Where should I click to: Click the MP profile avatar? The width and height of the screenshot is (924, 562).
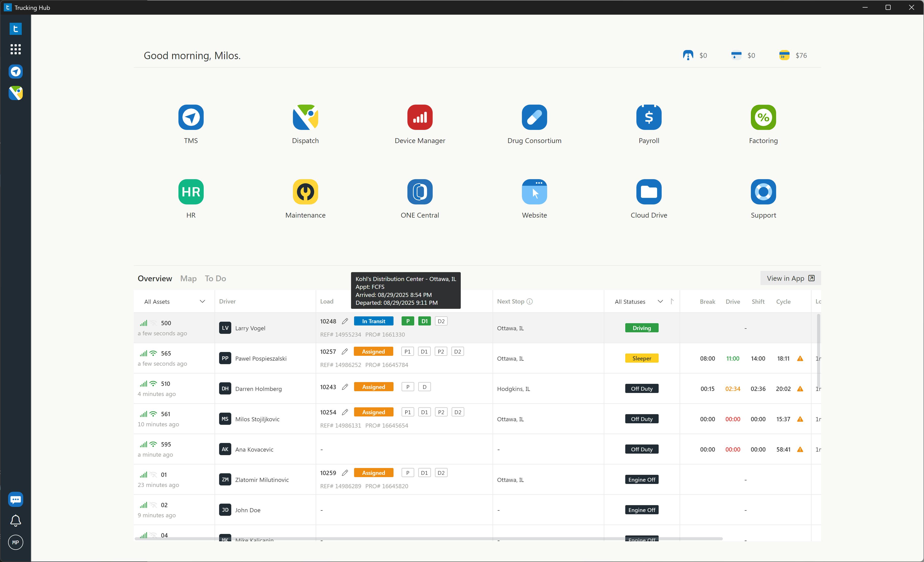pos(15,542)
